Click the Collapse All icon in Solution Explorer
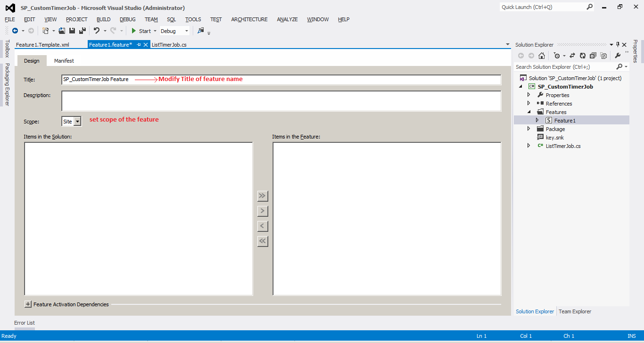The image size is (644, 343). click(593, 56)
